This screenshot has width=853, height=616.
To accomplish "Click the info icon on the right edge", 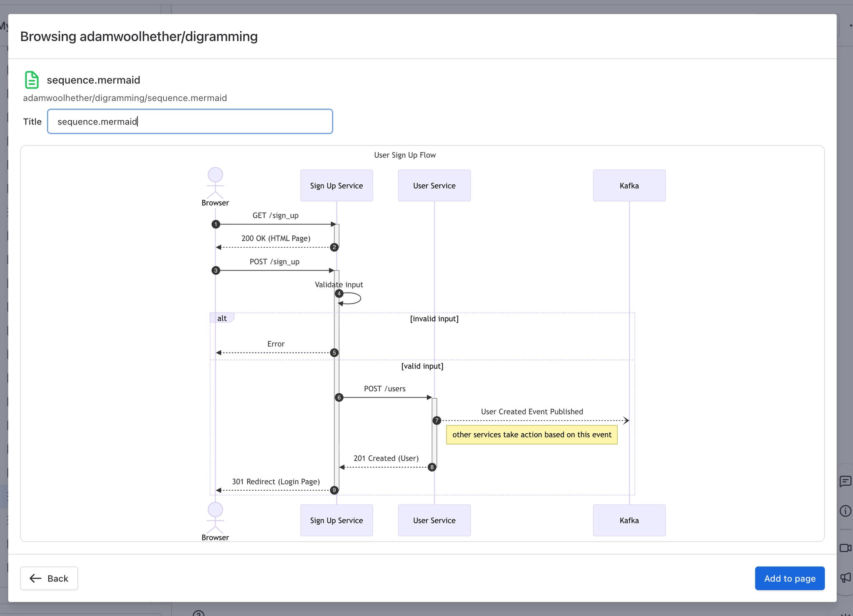I will click(x=846, y=511).
